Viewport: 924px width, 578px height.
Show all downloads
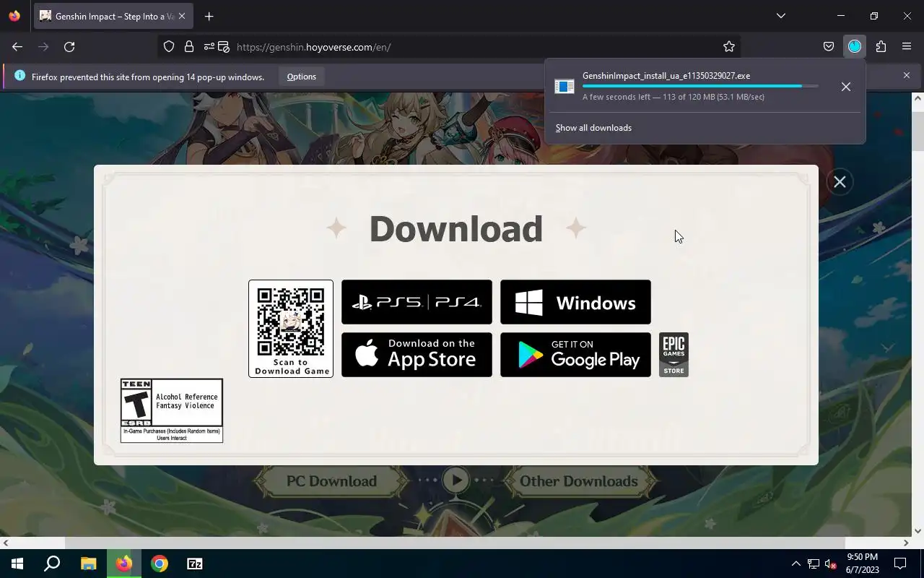[593, 128]
